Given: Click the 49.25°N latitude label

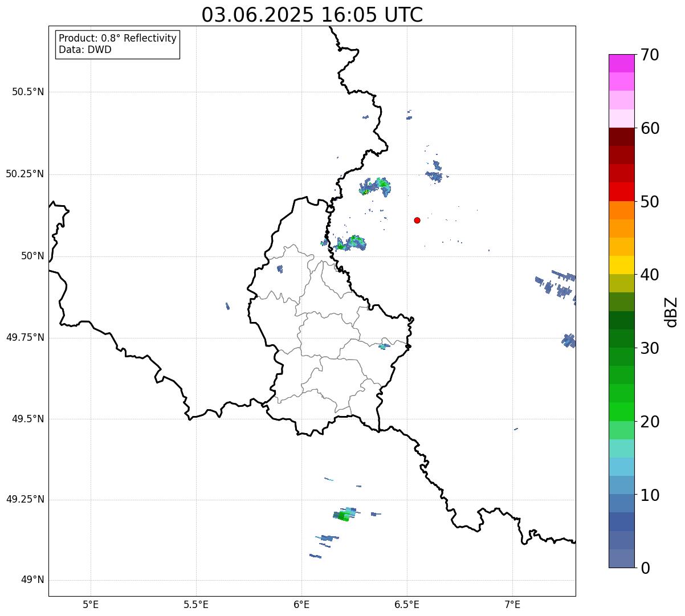Looking at the screenshot, I should coord(25,499).
